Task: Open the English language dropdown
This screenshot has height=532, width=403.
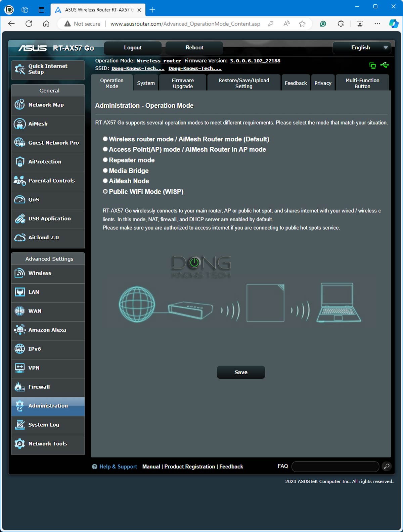Action: pyautogui.click(x=362, y=48)
